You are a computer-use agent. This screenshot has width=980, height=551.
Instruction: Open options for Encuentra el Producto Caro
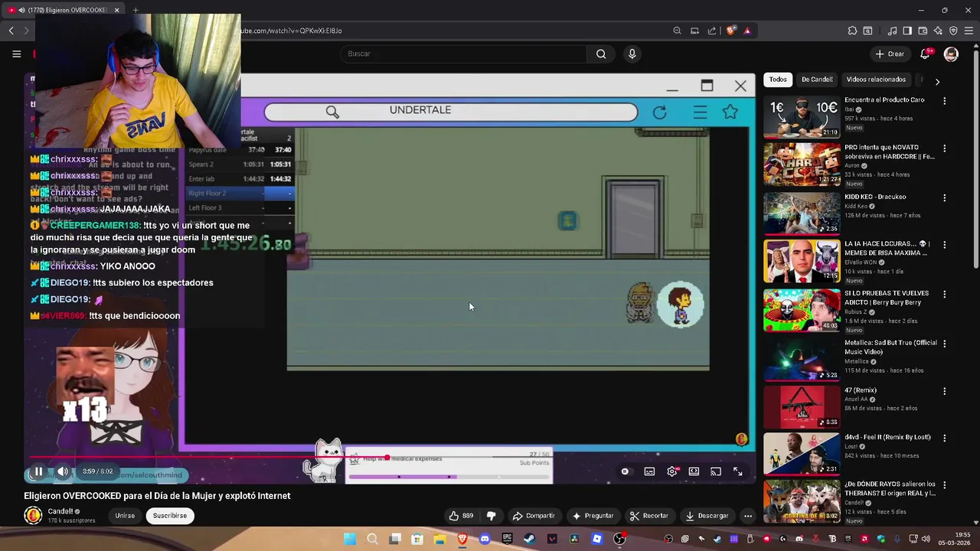944,100
